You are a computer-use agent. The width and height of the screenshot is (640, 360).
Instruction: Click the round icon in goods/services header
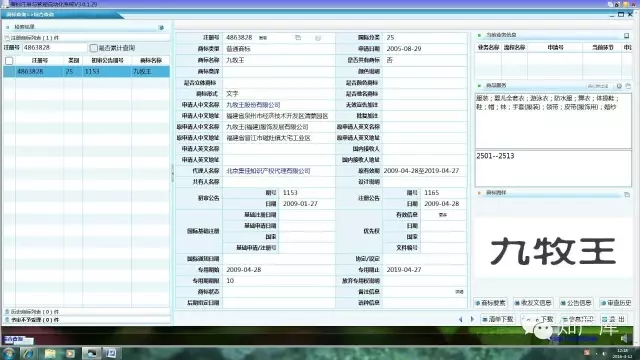619,86
